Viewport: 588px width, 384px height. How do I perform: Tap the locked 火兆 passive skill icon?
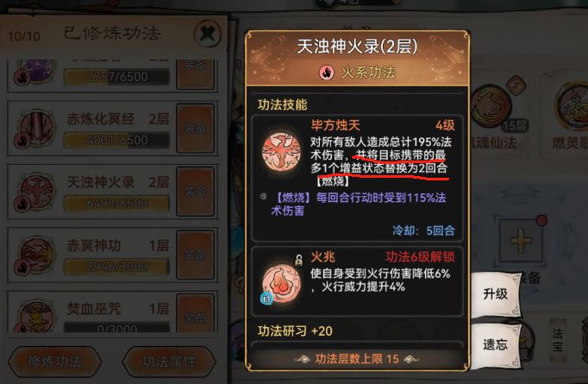point(281,282)
